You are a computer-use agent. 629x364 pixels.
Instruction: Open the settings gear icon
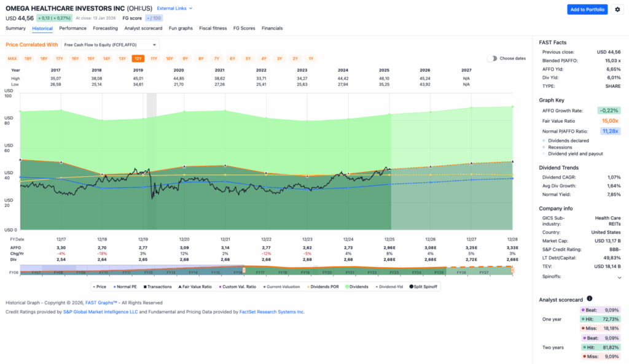tap(618, 9)
